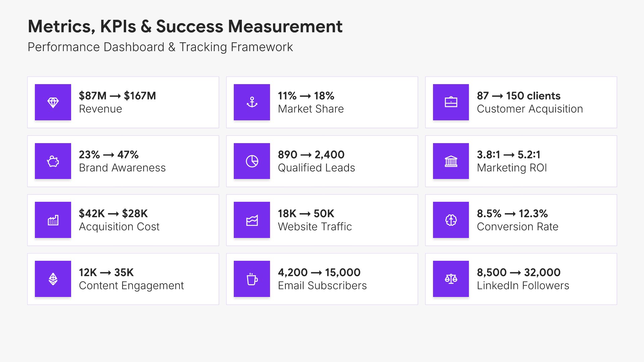Screen dimensions: 644x362
Task: Select the balance scale LinkedIn Followers icon
Action: tap(451, 279)
